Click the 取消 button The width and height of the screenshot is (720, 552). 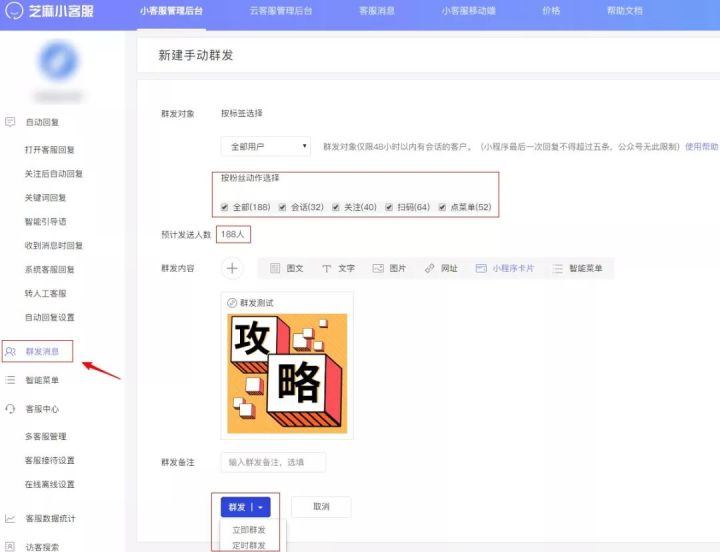[321, 507]
